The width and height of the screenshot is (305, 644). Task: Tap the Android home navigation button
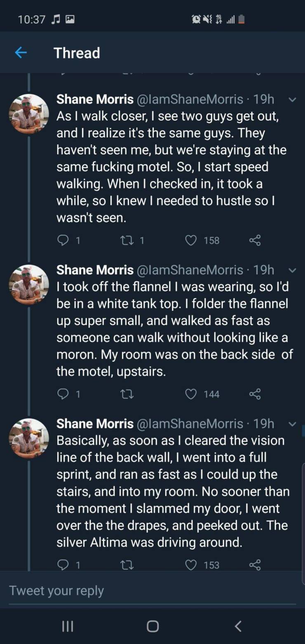pyautogui.click(x=152, y=626)
